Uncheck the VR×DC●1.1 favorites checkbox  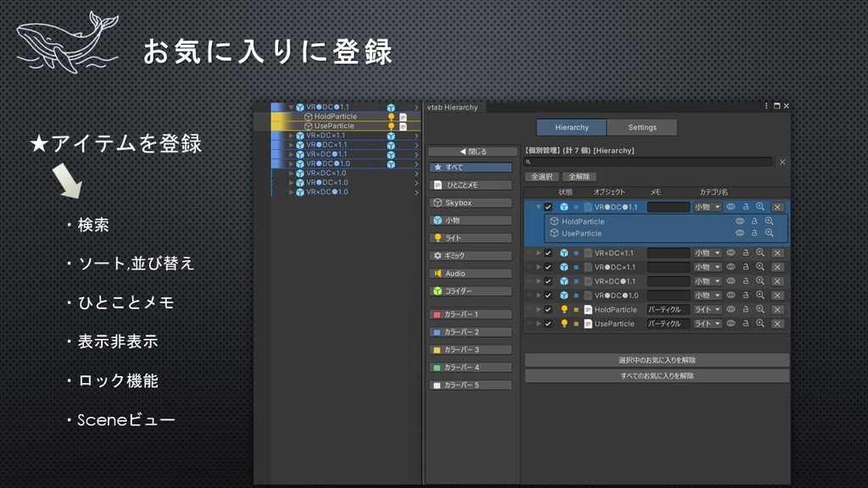click(x=548, y=281)
